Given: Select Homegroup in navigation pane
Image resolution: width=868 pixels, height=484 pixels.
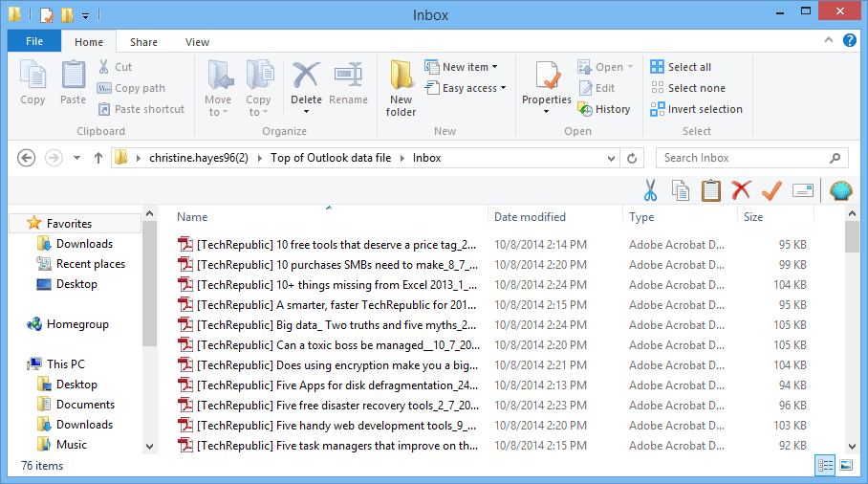Looking at the screenshot, I should [x=68, y=324].
